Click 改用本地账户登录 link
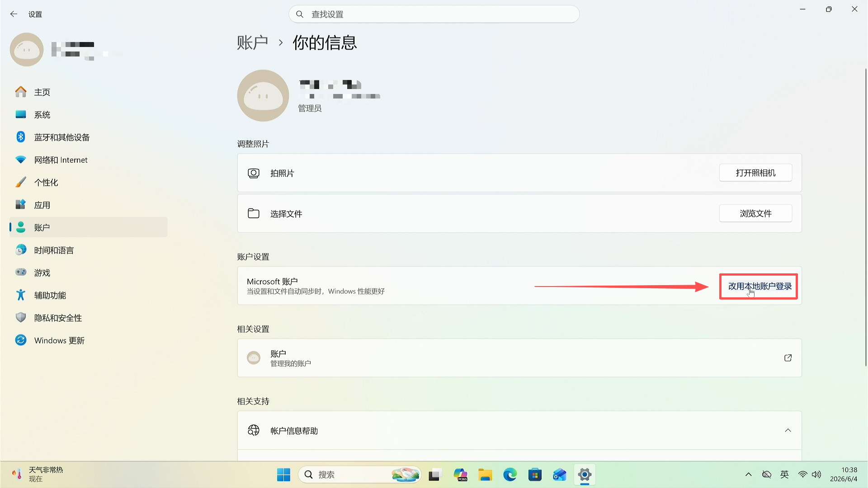The height and width of the screenshot is (488, 868). click(759, 286)
